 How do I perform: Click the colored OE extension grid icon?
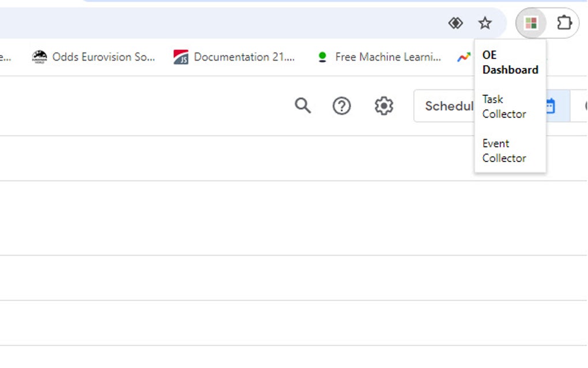click(531, 22)
